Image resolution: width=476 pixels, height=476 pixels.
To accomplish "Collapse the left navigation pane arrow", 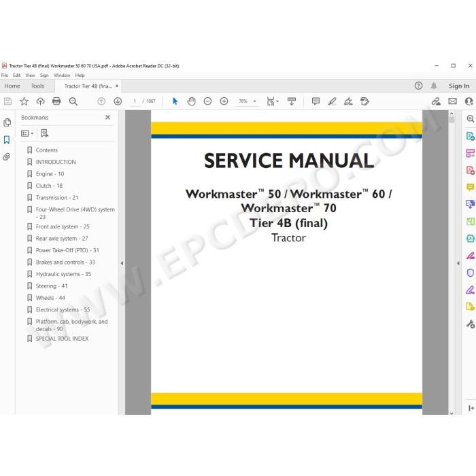I will click(122, 263).
